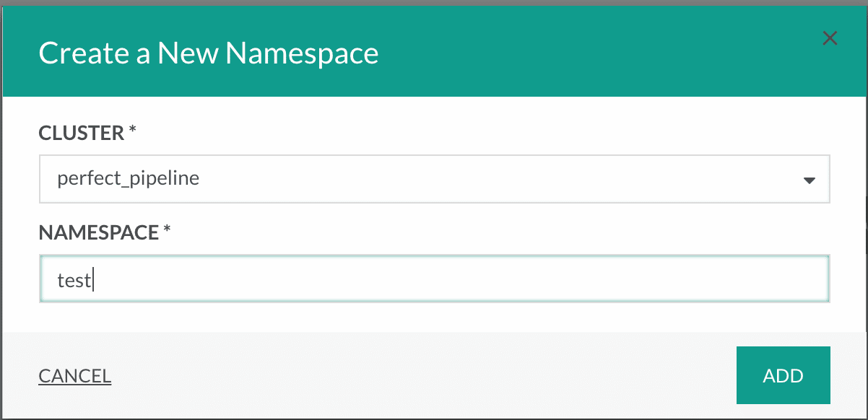Viewport: 868px width, 420px height.
Task: Click the CANCEL link
Action: [x=75, y=376]
